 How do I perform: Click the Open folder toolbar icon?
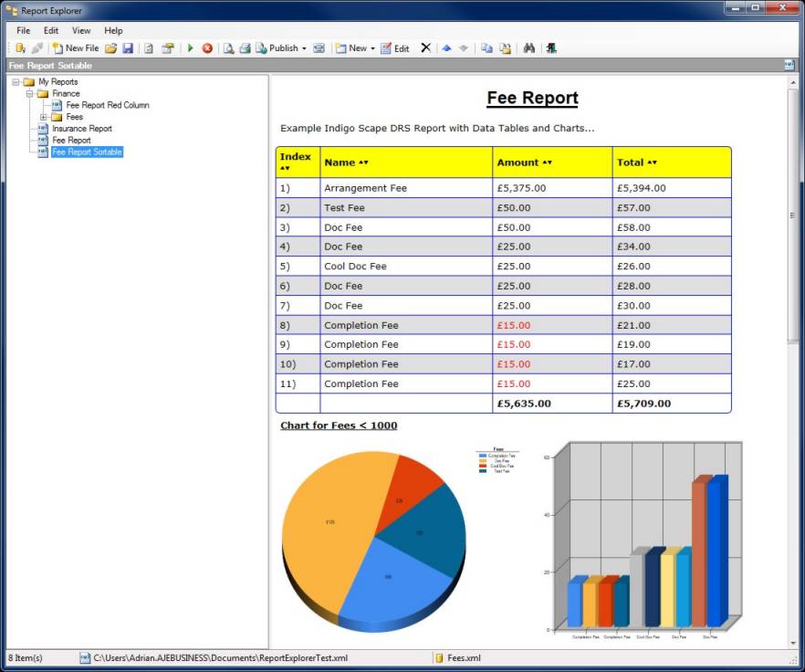coord(111,48)
